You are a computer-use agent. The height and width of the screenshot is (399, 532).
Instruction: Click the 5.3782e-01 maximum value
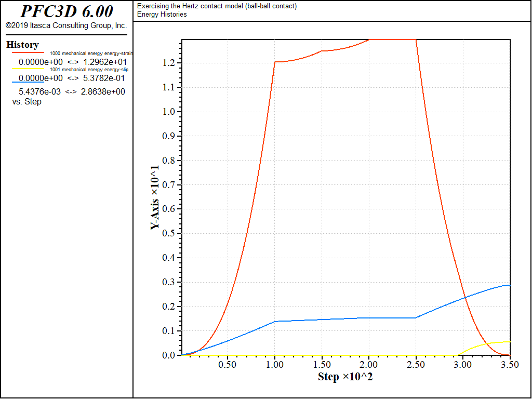click(104, 78)
